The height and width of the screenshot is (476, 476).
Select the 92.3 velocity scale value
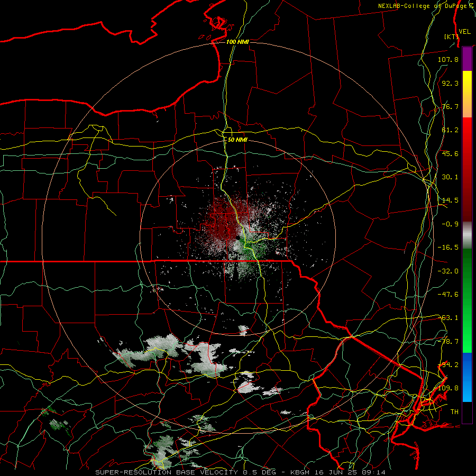[450, 83]
